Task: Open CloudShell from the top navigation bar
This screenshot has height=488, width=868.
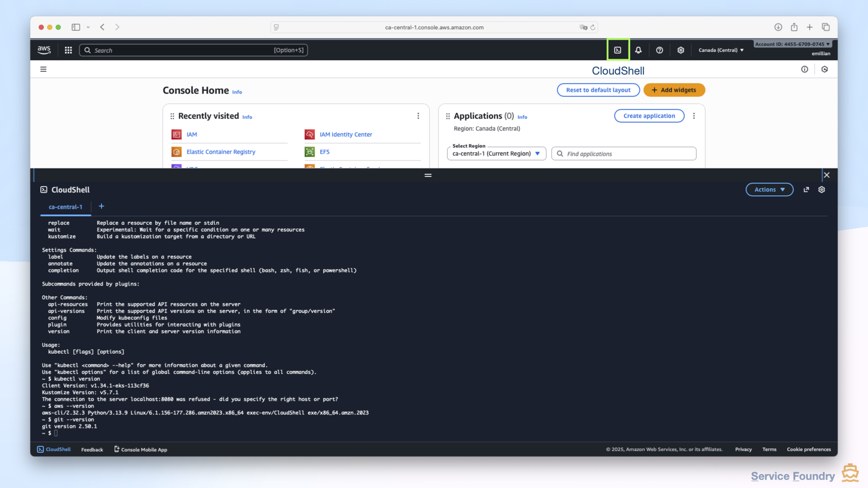Action: [x=618, y=50]
